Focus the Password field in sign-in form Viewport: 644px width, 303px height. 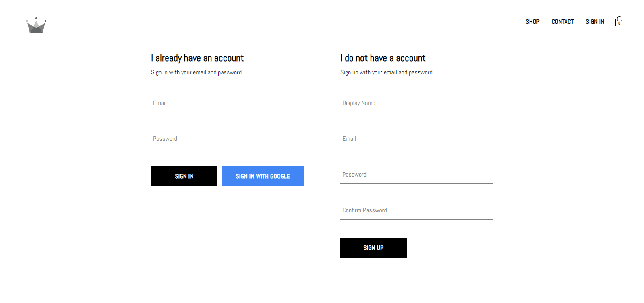click(227, 139)
